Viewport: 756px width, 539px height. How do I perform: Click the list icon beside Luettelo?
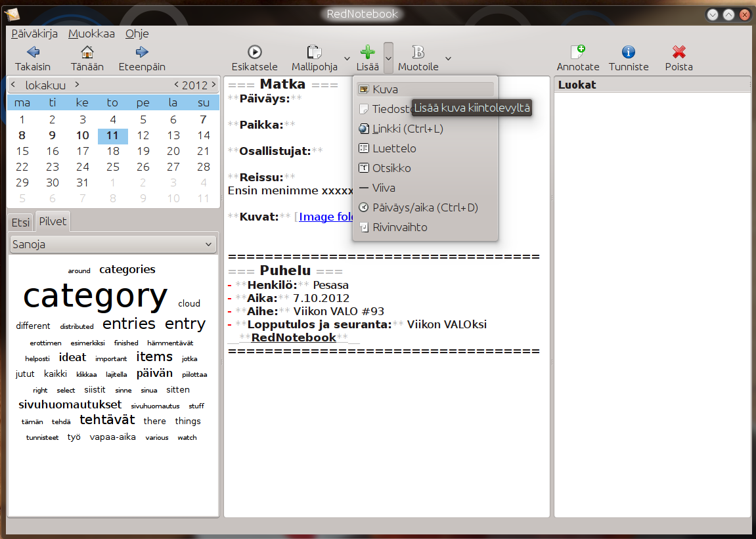point(364,148)
